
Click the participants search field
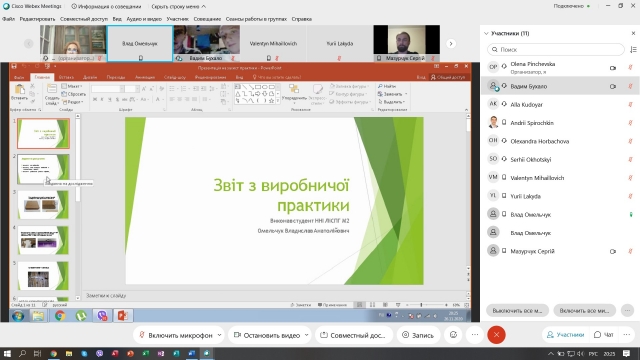pyautogui.click(x=556, y=49)
